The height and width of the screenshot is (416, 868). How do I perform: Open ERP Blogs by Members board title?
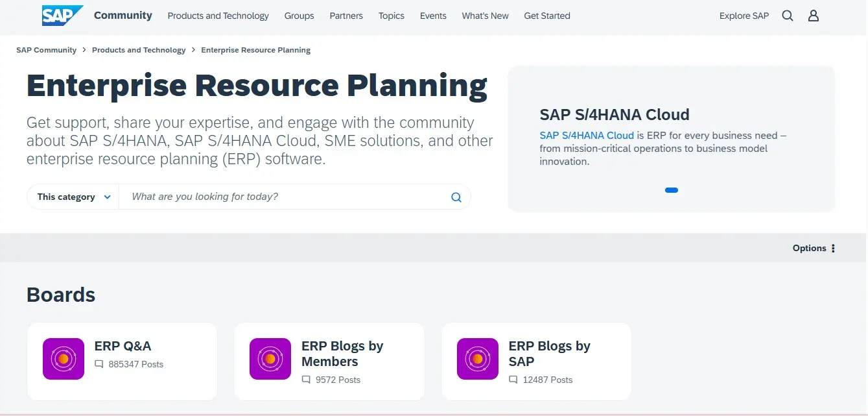click(342, 354)
